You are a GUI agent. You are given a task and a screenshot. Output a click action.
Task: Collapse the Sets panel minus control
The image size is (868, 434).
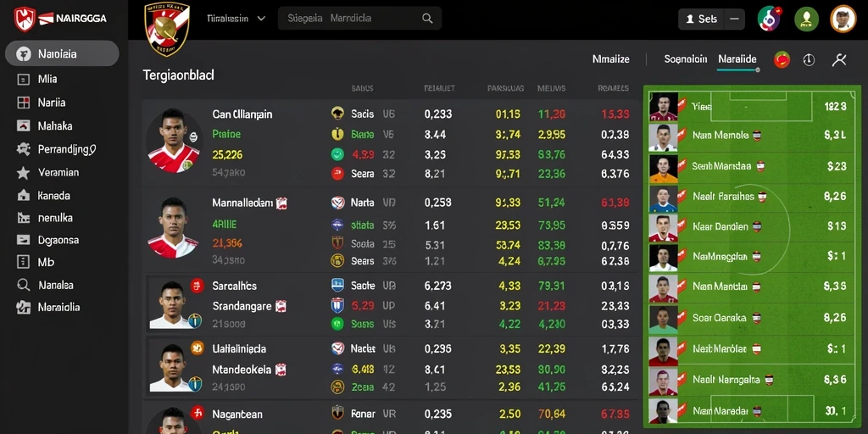[734, 19]
